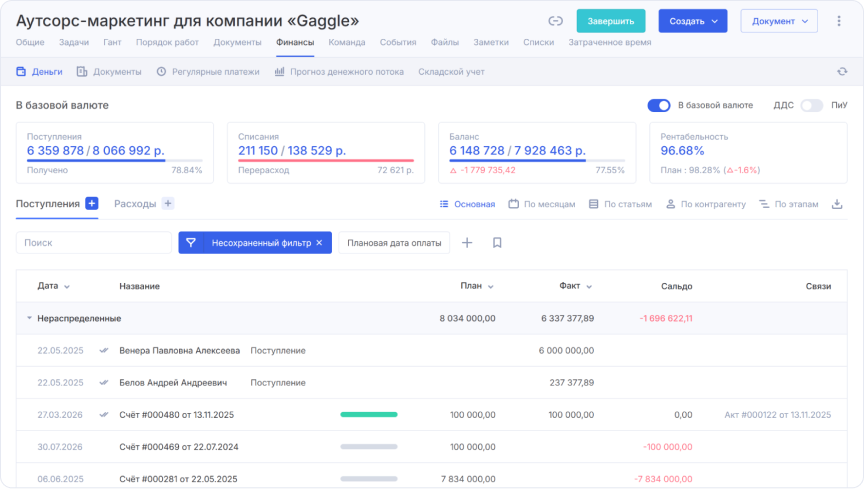The width and height of the screenshot is (864, 489).
Task: Switch to the Гант tab
Action: (112, 42)
